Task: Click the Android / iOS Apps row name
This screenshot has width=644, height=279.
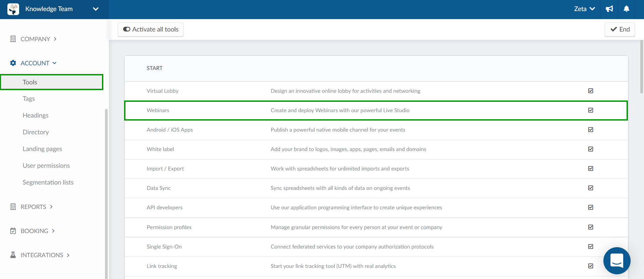Action: point(170,130)
